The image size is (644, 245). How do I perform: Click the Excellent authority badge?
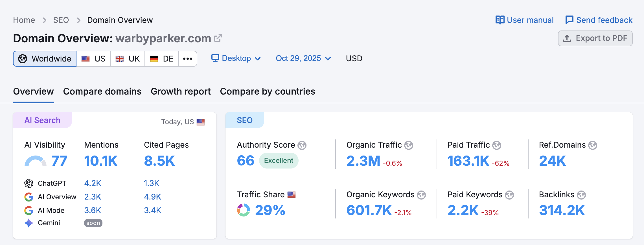tap(279, 161)
